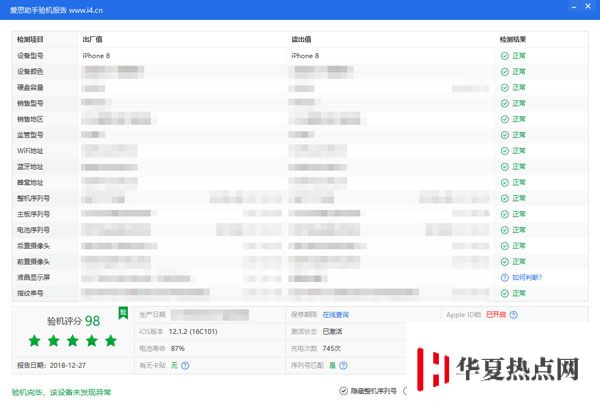Viewport: 600px width, 409px height.
Task: Click the green badge beside 验机评分 98
Action: pyautogui.click(x=123, y=313)
